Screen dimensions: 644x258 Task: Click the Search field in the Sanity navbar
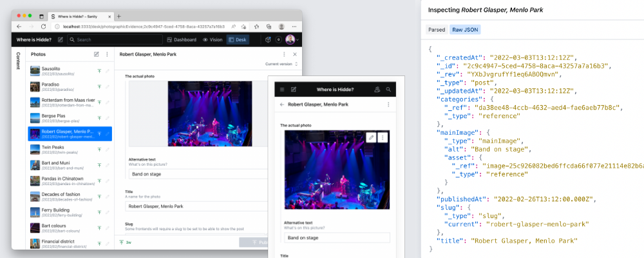[115, 40]
